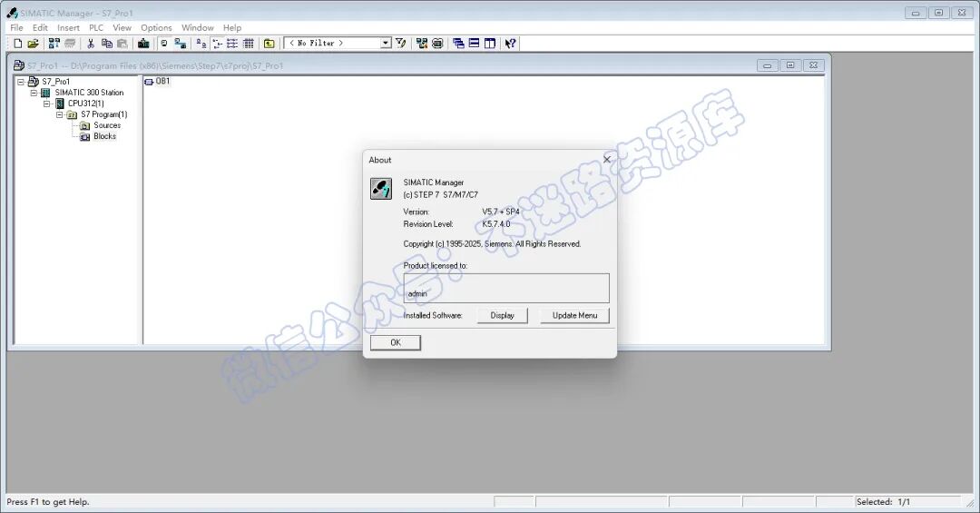Switch to Small Icons view

[x=217, y=44]
